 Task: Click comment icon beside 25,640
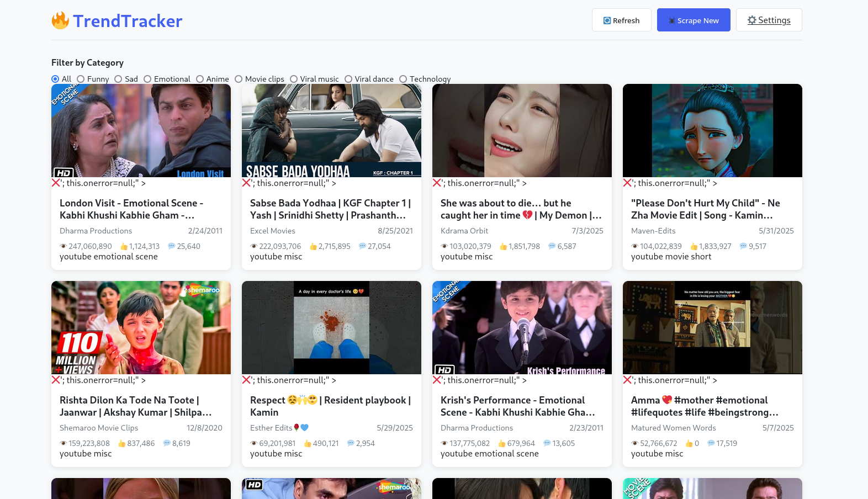click(x=172, y=246)
